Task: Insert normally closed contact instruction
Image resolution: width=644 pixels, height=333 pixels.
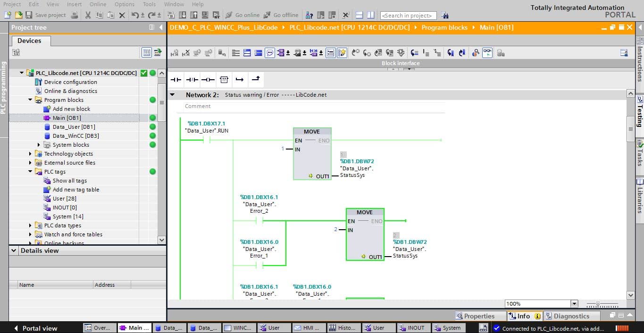Action: click(192, 80)
